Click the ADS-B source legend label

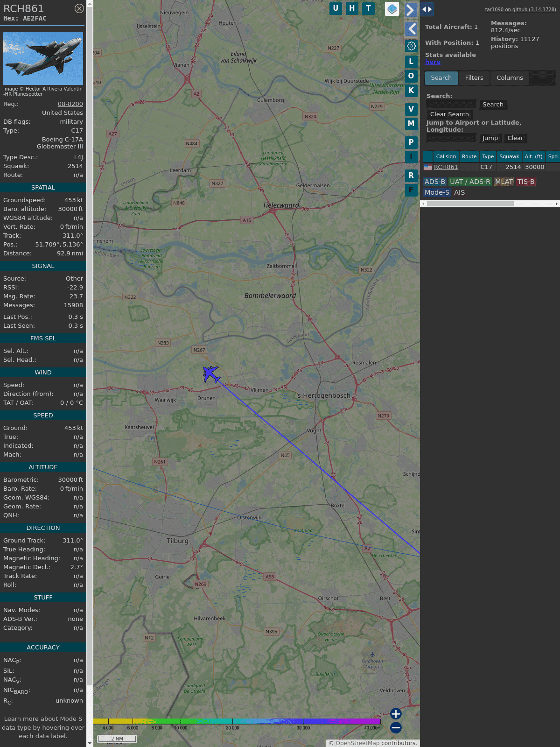pyautogui.click(x=435, y=182)
